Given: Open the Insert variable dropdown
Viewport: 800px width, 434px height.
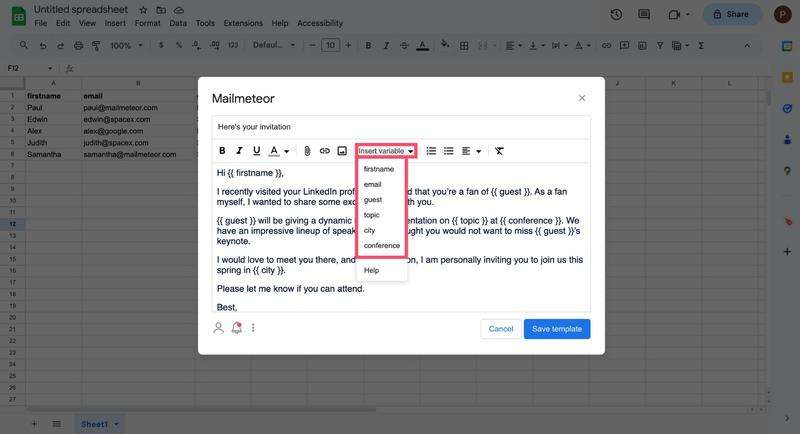Looking at the screenshot, I should point(386,151).
